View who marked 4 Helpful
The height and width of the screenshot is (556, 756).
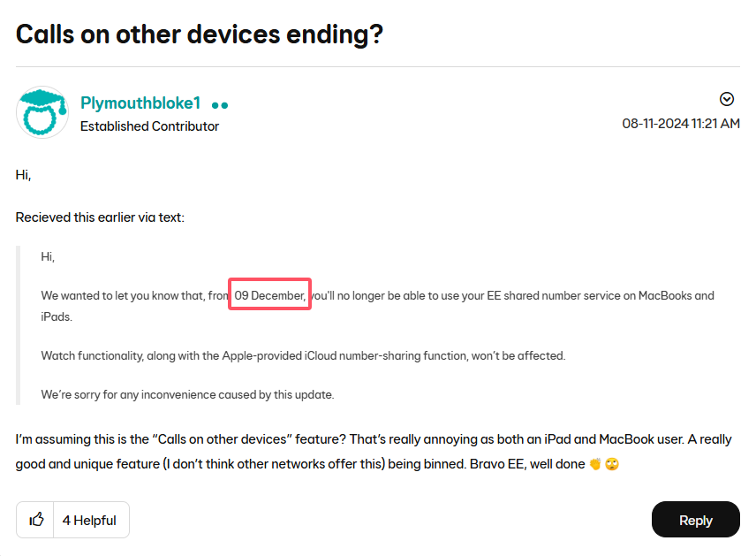coord(89,521)
